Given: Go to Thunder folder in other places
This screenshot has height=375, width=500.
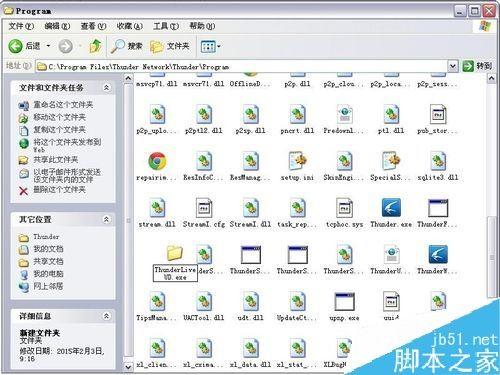Looking at the screenshot, I should [46, 237].
